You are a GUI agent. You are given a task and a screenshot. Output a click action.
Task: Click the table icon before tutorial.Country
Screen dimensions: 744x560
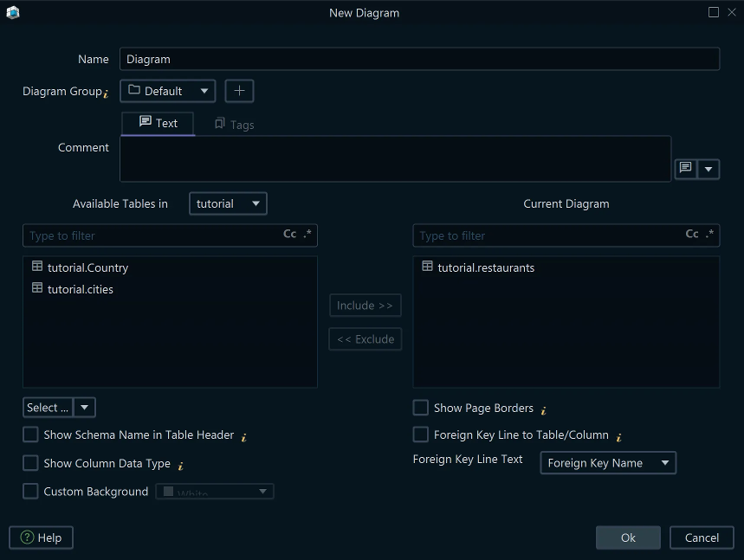click(36, 267)
